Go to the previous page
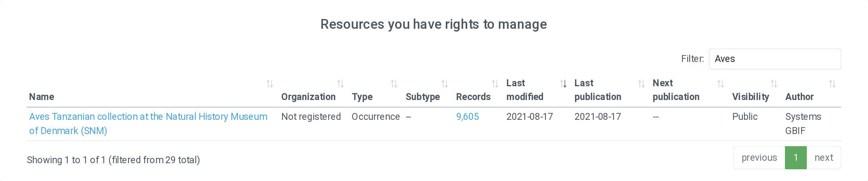Screen dimensions: 868x181 click(759, 158)
